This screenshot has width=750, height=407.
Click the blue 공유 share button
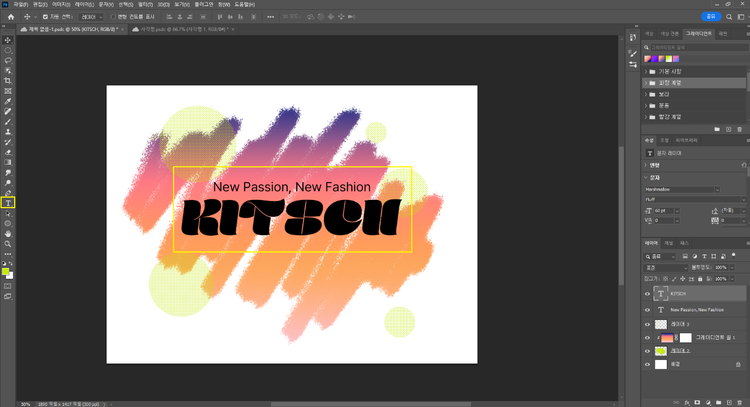(x=711, y=17)
